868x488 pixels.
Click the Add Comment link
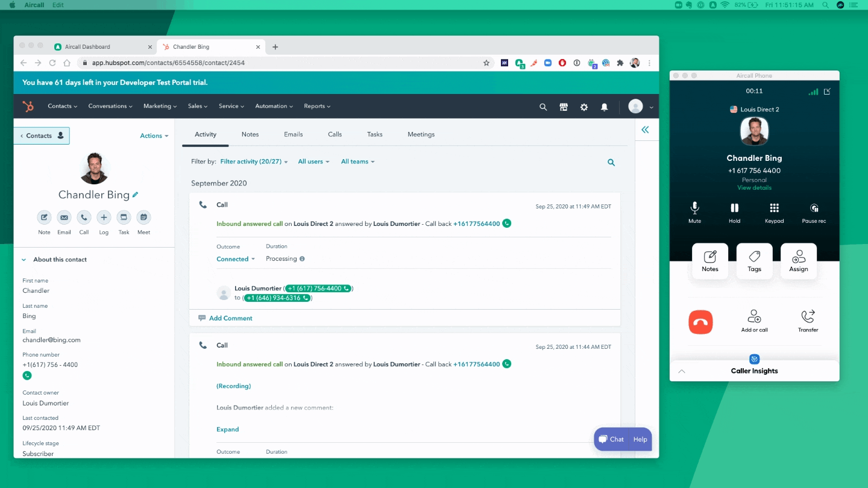coord(230,318)
